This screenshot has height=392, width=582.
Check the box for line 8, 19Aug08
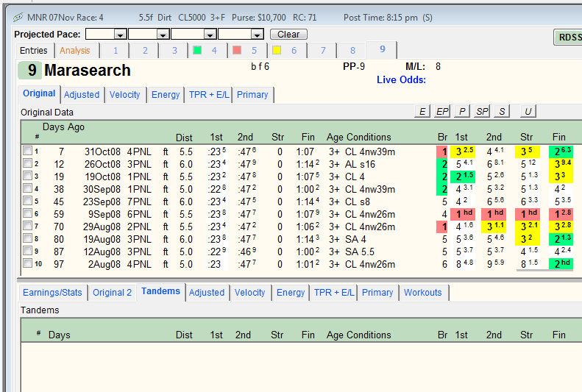27,238
